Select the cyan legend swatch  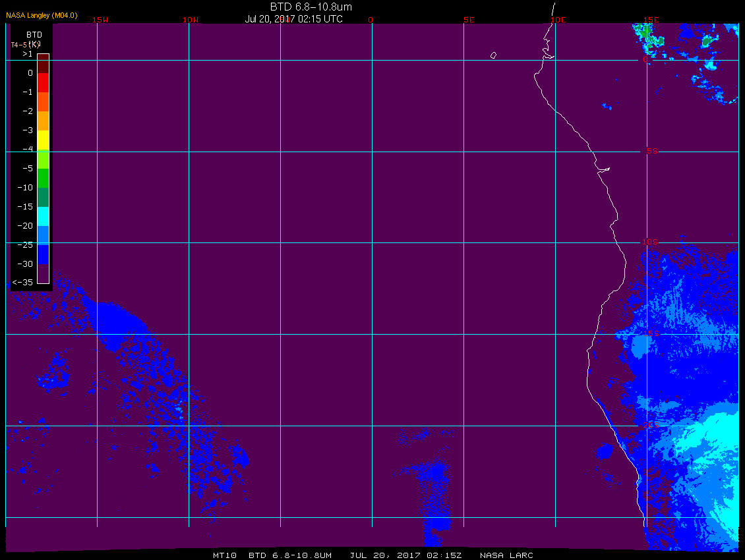[44, 216]
